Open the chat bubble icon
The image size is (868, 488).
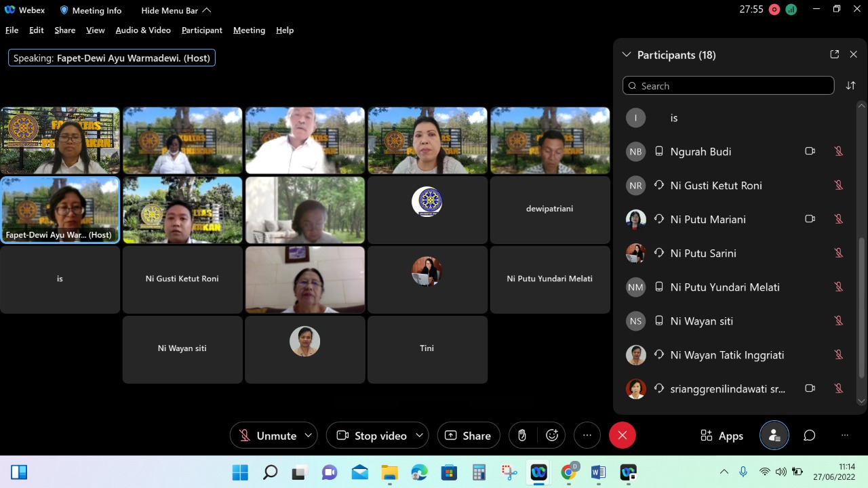click(809, 435)
